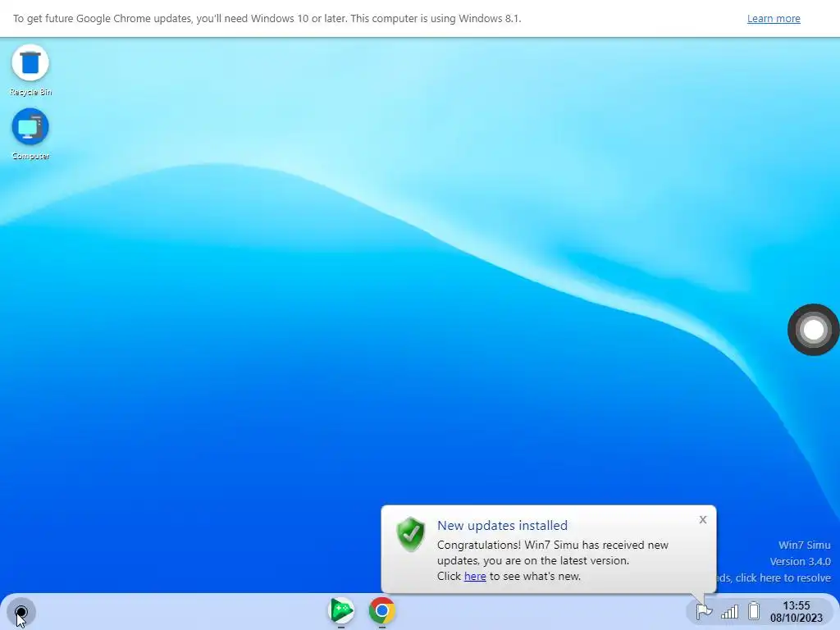Tap the floating circular assistive button

(x=813, y=330)
